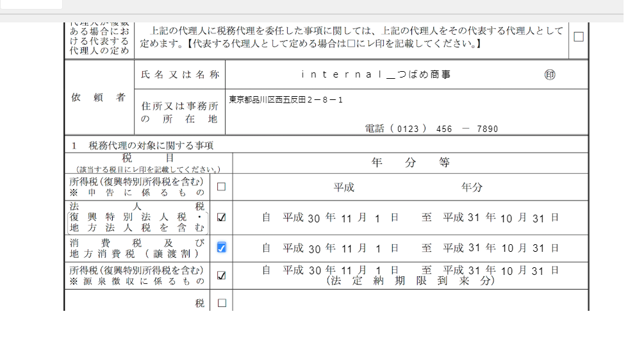Check the blank 税 row checkbox

pos(222,303)
